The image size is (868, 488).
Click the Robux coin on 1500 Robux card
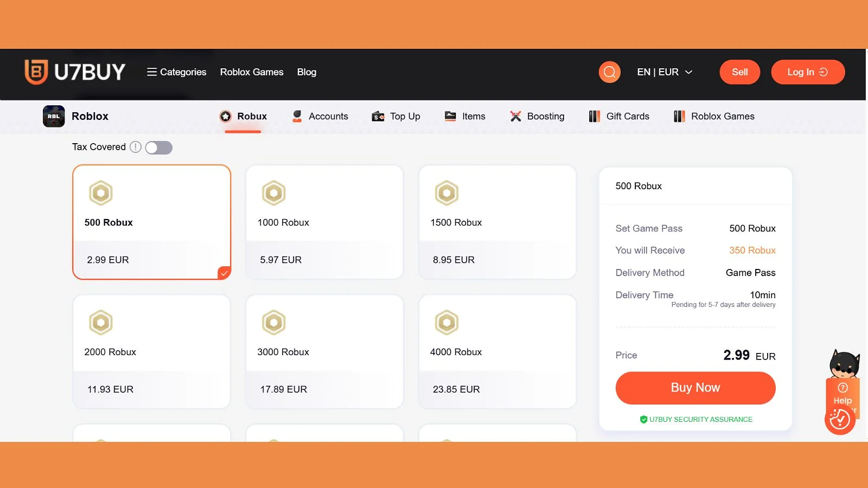click(447, 193)
